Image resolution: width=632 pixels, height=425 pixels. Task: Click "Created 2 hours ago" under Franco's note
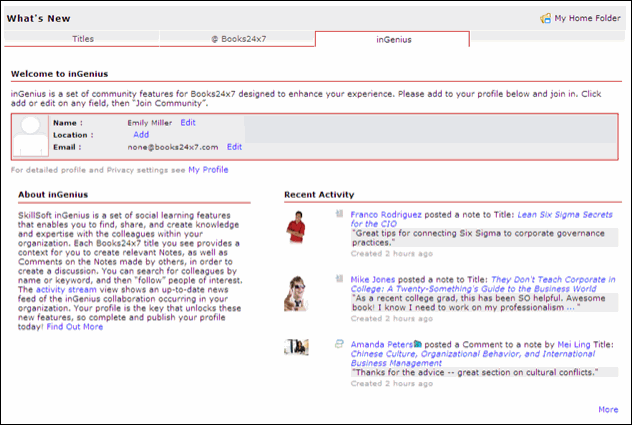391,254
